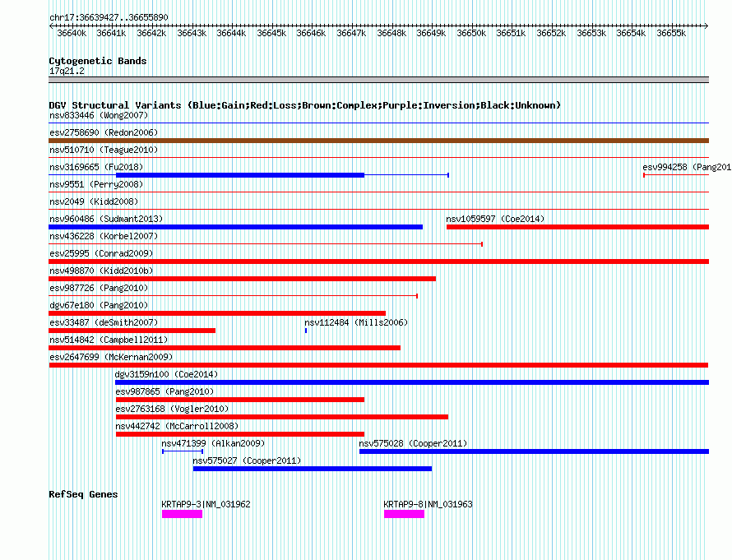The image size is (732, 560).
Task: Click the 36645k ruler position label
Action: [x=271, y=33]
